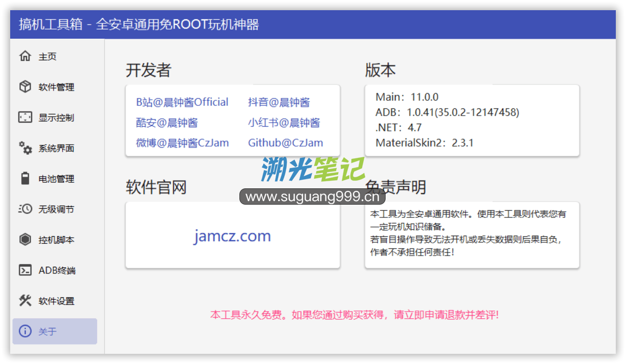Viewport: 626px width, 364px height.
Task: Open the 小红书@晨钟酱 link
Action: click(x=284, y=123)
